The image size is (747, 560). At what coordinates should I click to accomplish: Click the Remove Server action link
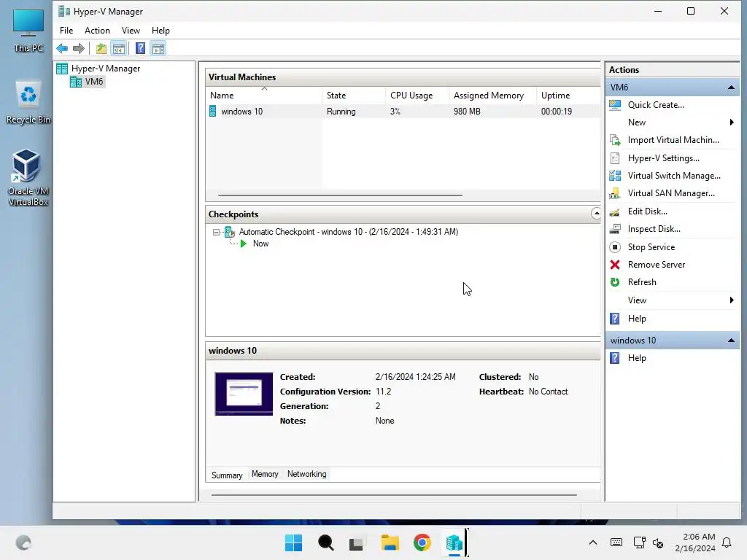point(656,265)
